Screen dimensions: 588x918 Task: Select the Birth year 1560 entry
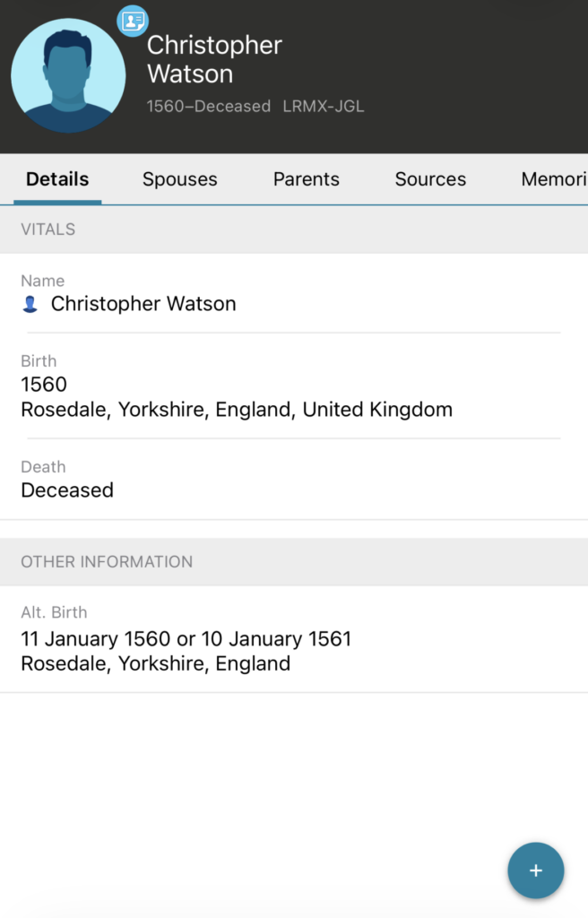tap(44, 385)
